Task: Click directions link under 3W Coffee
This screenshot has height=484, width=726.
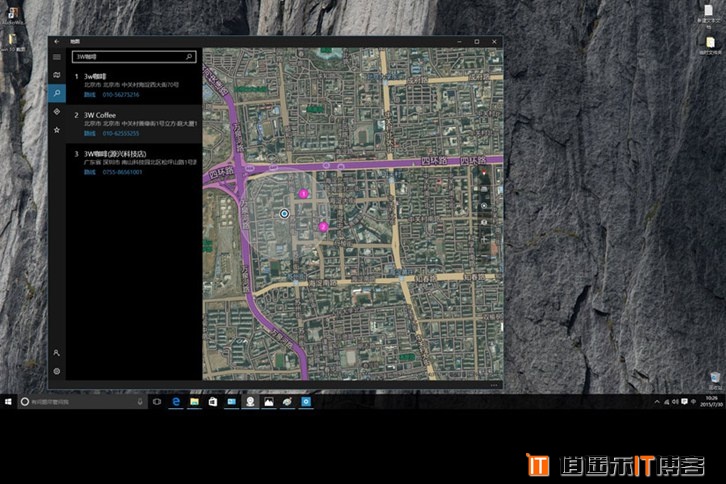Action: [89, 133]
